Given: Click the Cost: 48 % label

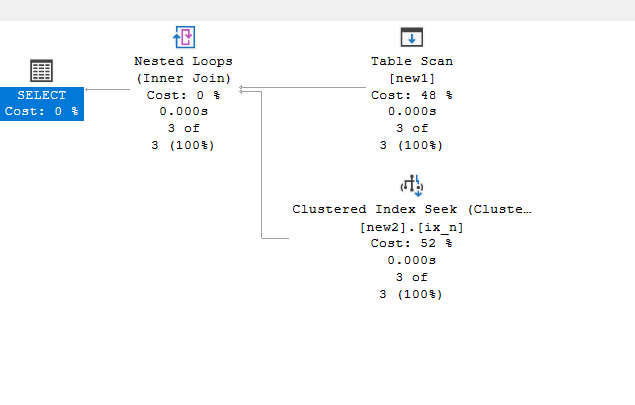Looking at the screenshot, I should 412,95.
